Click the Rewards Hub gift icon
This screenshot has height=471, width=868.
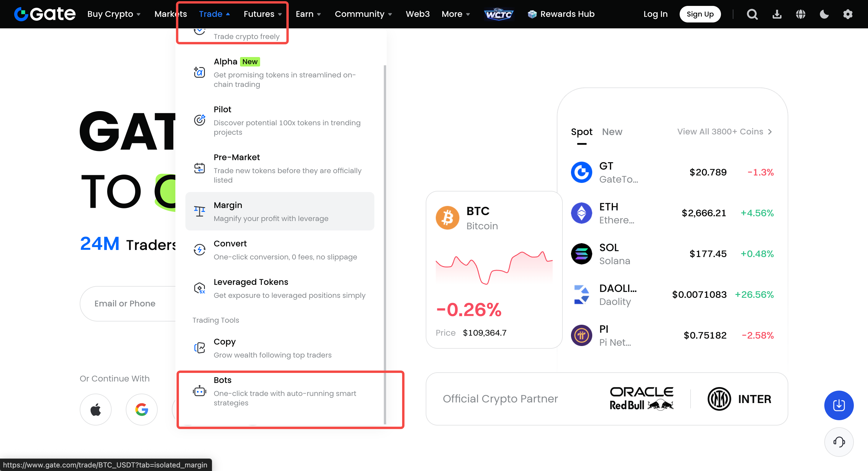pyautogui.click(x=532, y=14)
